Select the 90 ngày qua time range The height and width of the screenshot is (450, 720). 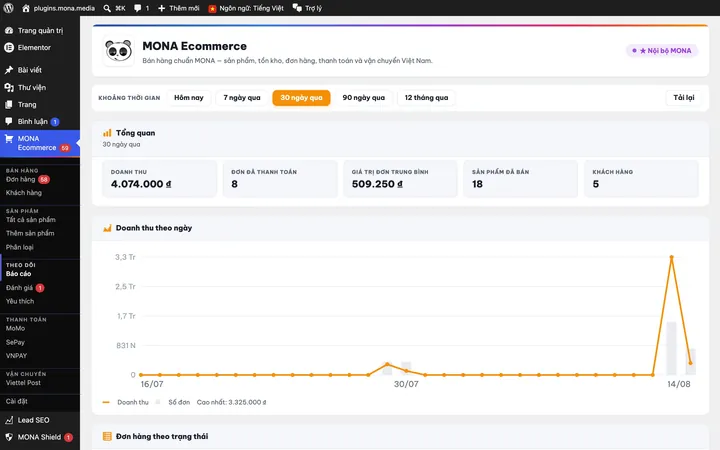[363, 97]
